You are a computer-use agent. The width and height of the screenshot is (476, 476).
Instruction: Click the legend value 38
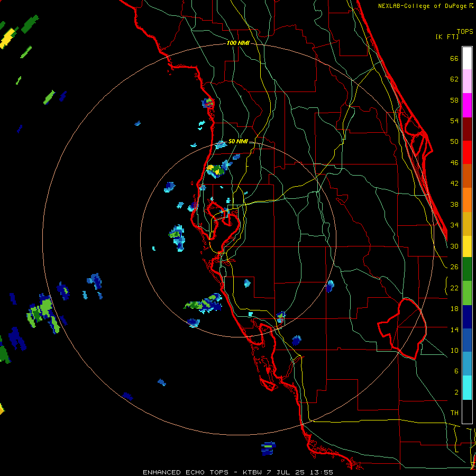[454, 204]
